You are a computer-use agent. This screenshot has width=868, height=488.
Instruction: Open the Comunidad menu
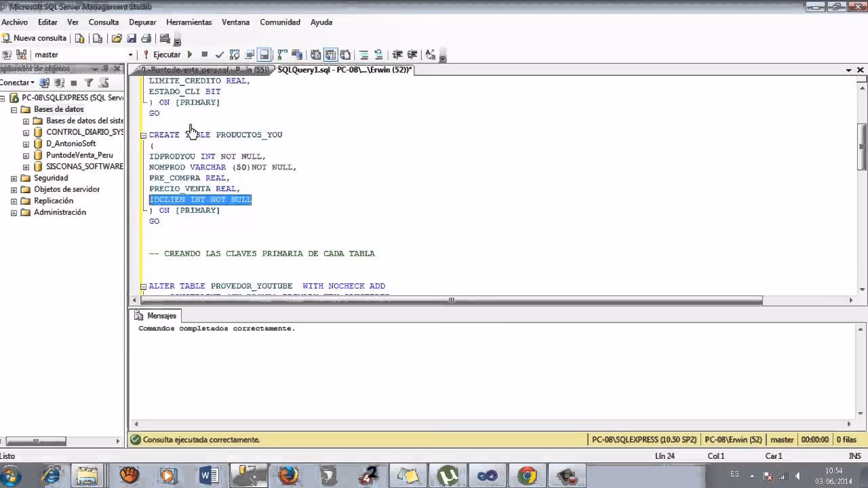pos(280,22)
